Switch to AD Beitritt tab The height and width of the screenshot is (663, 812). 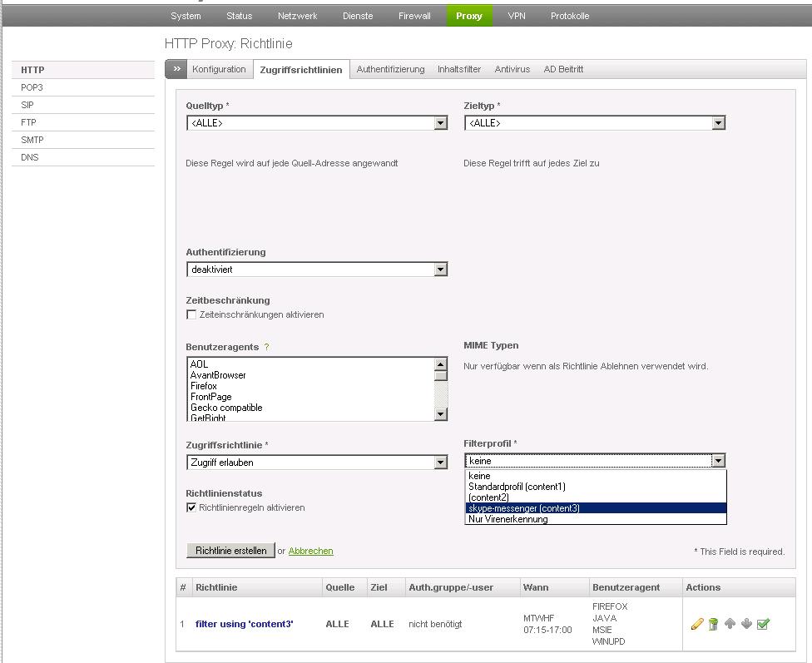click(563, 69)
